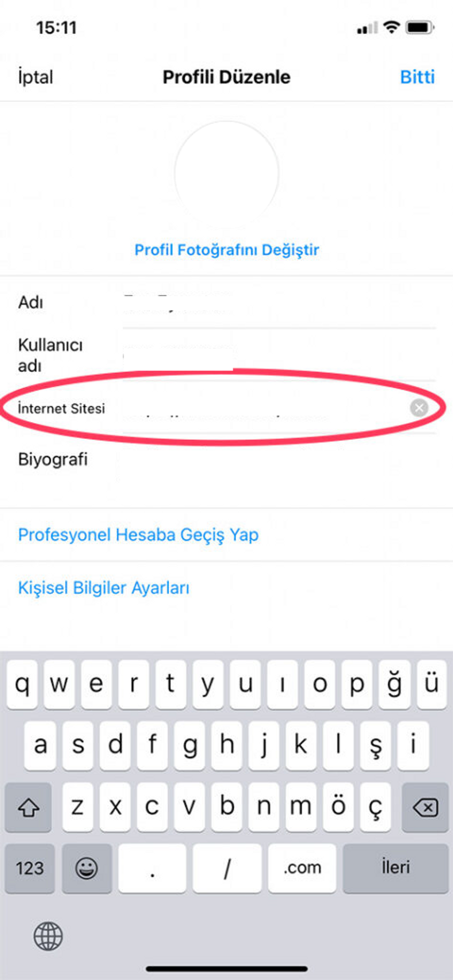The width and height of the screenshot is (453, 980).
Task: Tap the globe keyboard language icon
Action: (x=48, y=936)
